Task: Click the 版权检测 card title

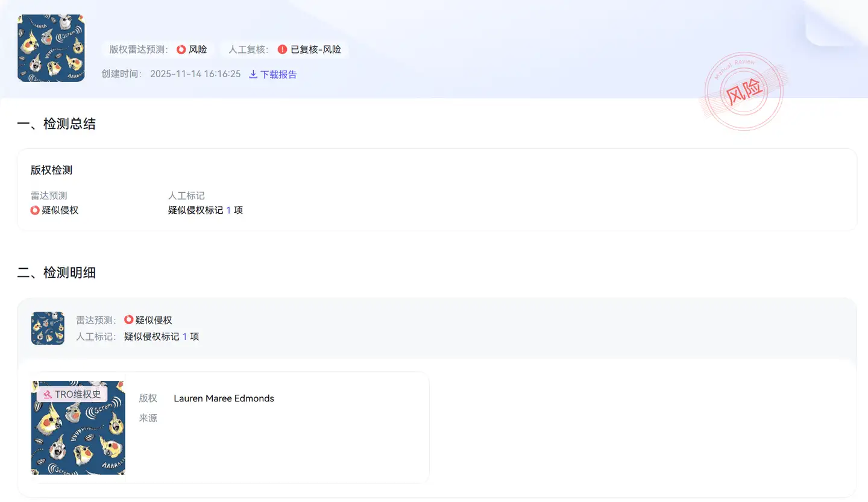Action: click(x=51, y=171)
